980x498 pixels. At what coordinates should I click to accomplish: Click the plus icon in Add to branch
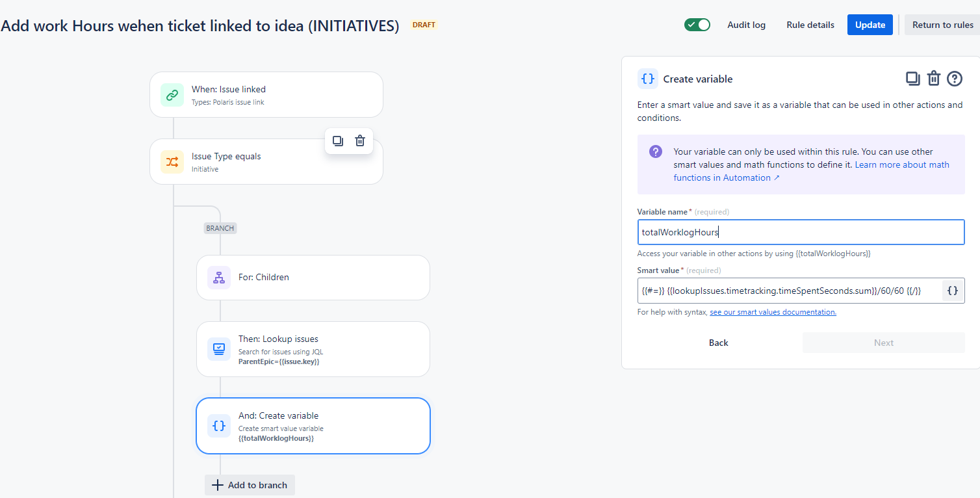[218, 485]
